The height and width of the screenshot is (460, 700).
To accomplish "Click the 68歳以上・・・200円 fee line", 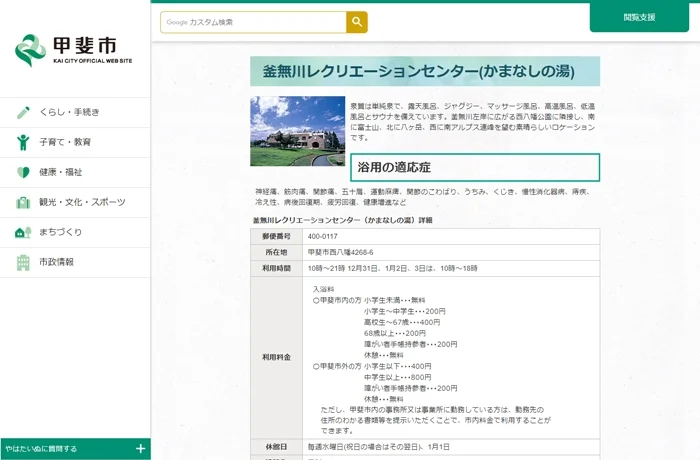I will 395,333.
